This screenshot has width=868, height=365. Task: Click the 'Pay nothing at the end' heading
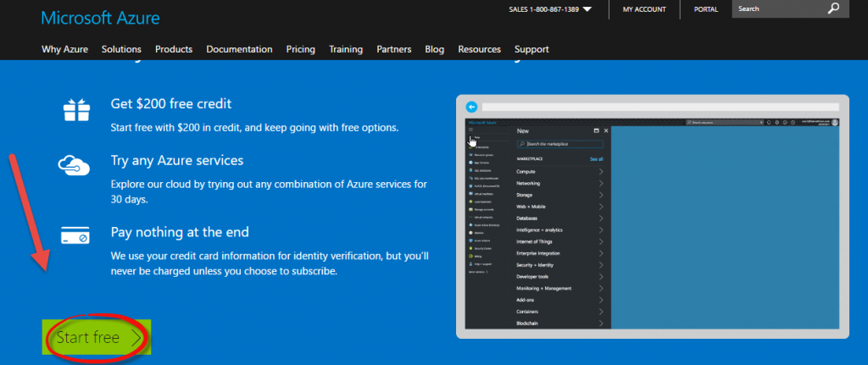(180, 232)
